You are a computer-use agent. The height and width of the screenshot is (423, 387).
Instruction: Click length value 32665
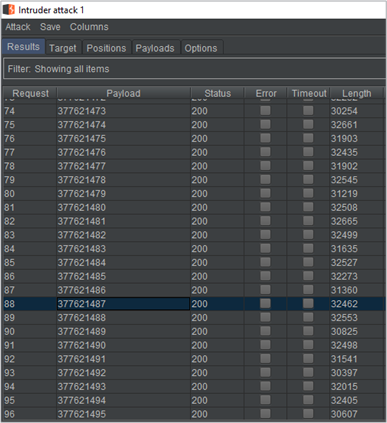pos(344,221)
